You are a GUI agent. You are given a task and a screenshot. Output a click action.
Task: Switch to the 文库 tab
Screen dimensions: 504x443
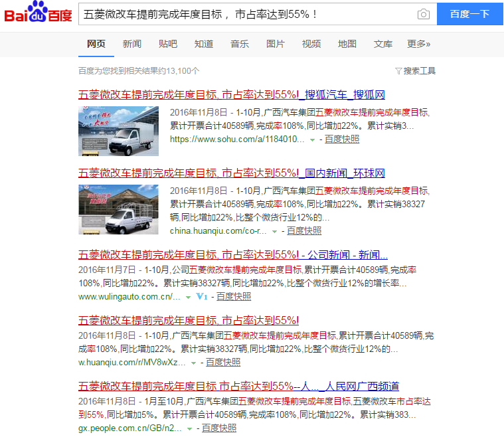[x=383, y=44]
